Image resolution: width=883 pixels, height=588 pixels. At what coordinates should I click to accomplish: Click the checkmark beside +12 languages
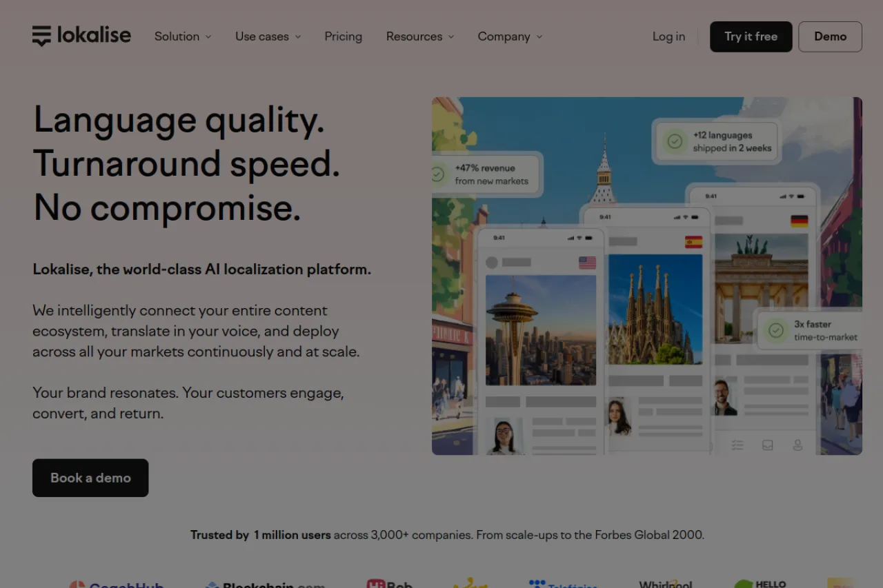click(675, 141)
